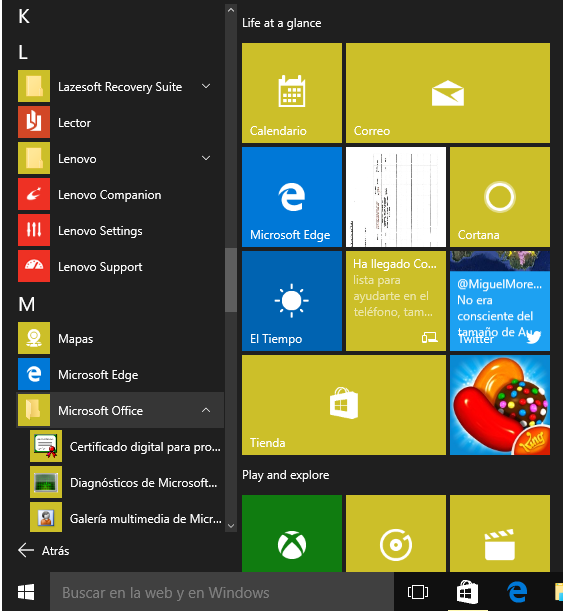Click the letter L section header
Screen dimensions: 563x611
tap(23, 52)
